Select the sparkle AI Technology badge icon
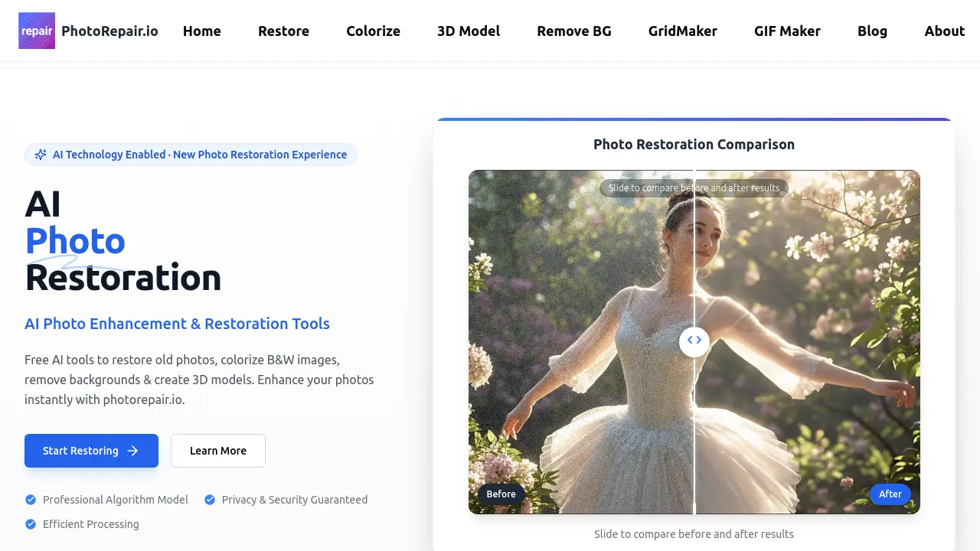The image size is (980, 551). 41,154
